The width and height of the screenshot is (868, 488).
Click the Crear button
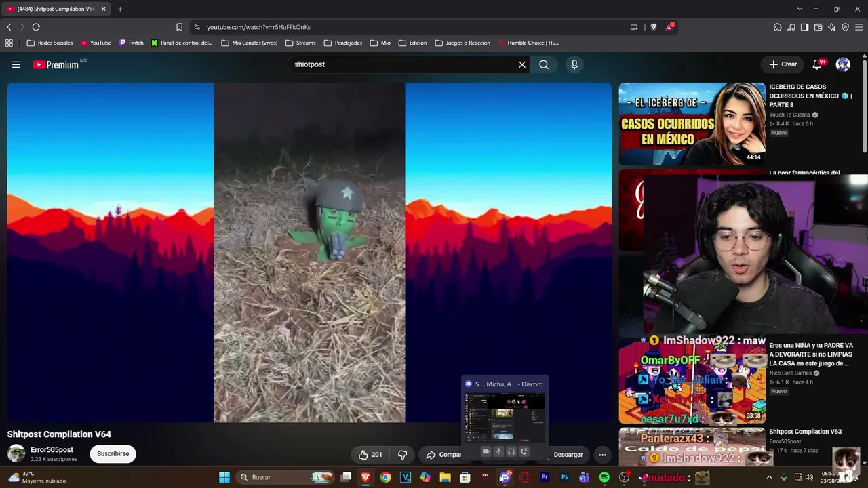[x=783, y=64]
